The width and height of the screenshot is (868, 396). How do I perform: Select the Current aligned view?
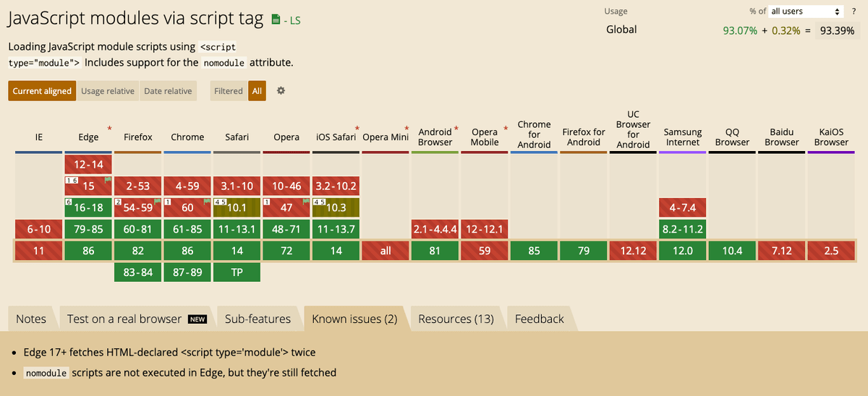point(42,91)
